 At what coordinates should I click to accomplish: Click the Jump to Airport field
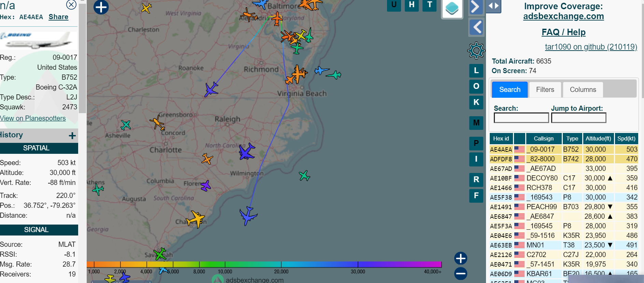coord(578,118)
